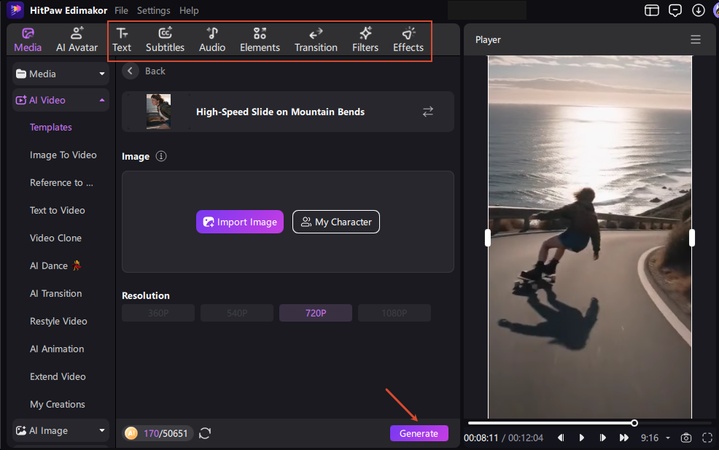Expand the AI Image section

[x=61, y=430]
